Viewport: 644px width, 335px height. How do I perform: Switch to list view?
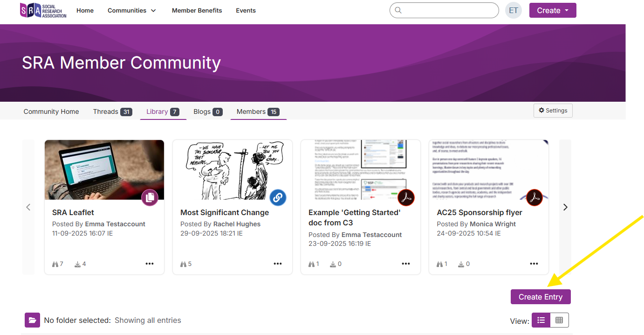[x=541, y=320]
